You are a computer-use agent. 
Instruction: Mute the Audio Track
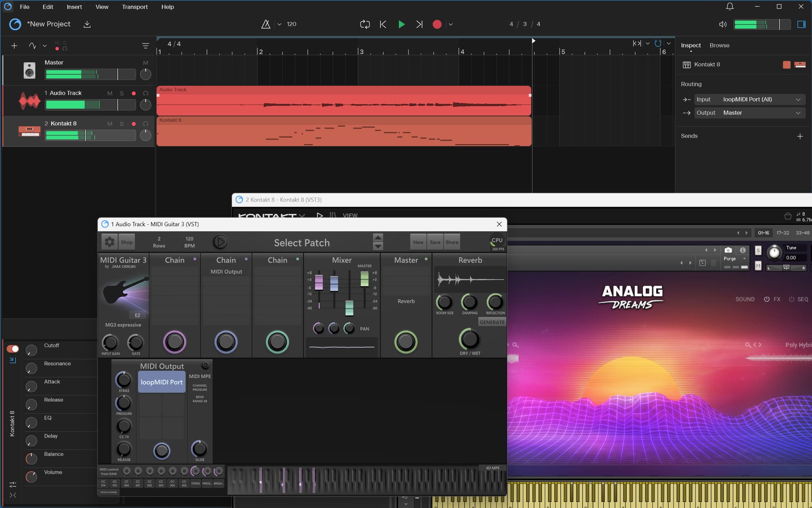point(110,93)
